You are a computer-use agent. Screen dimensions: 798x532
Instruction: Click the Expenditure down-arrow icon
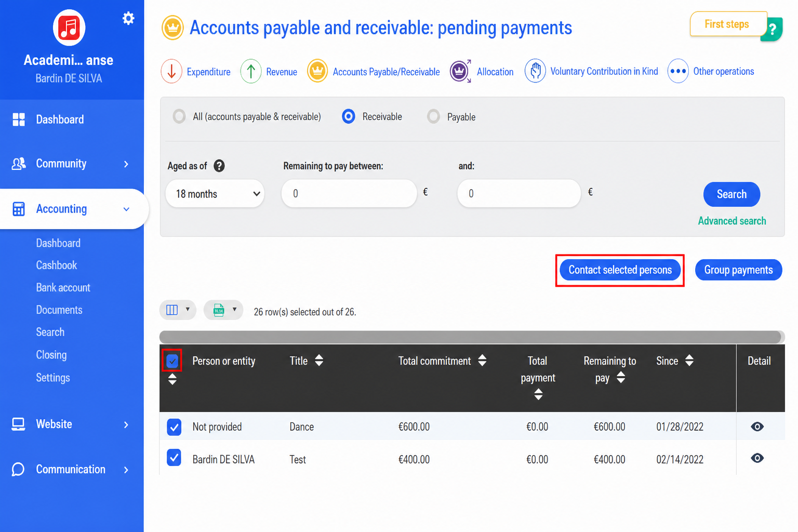[x=171, y=71]
